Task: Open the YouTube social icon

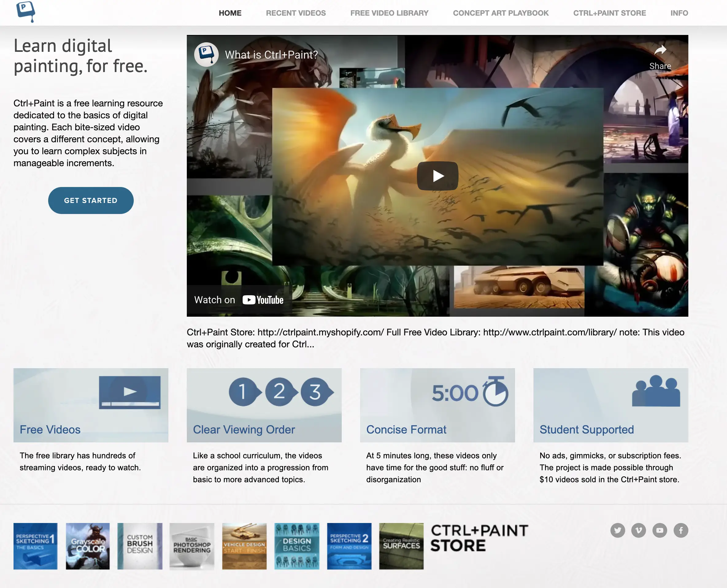Action: 660,530
